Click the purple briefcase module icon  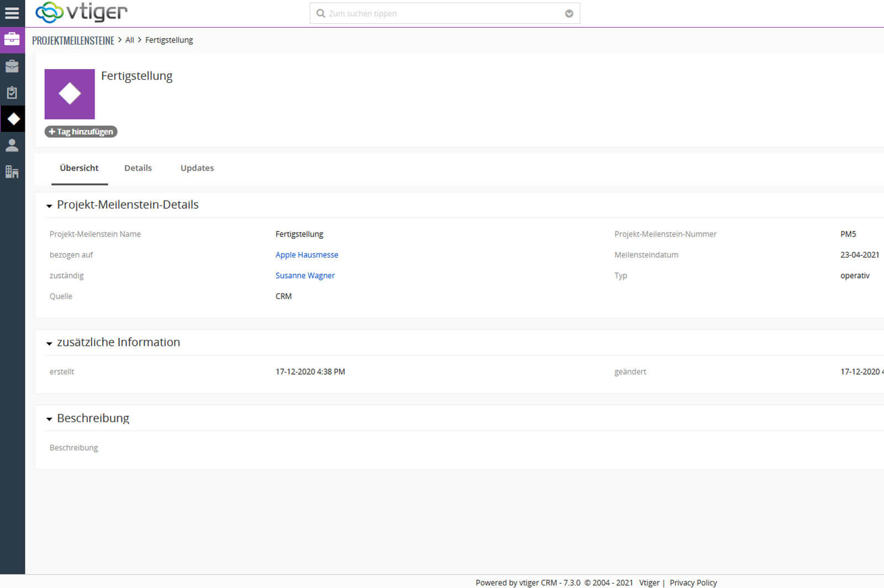pyautogui.click(x=12, y=40)
